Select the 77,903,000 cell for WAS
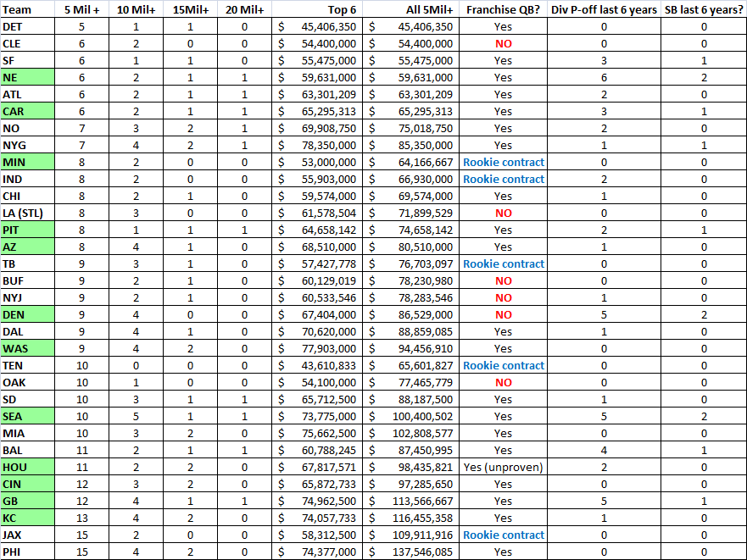Image resolution: width=747 pixels, height=560 pixels. (x=317, y=348)
